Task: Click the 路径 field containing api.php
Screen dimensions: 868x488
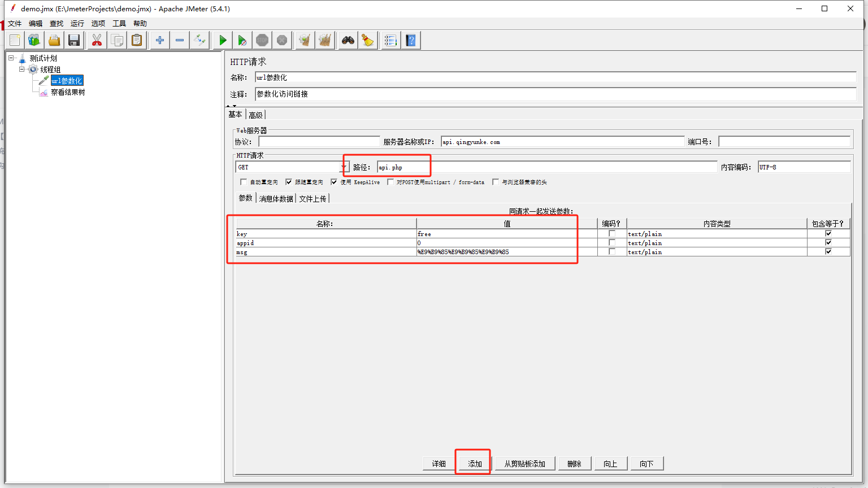Action: [x=547, y=167]
